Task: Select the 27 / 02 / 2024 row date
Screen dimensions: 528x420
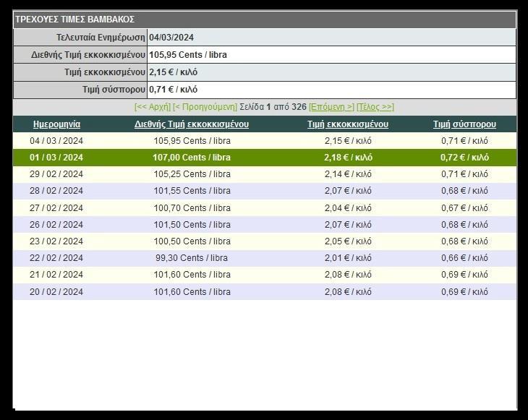Action: tap(56, 208)
